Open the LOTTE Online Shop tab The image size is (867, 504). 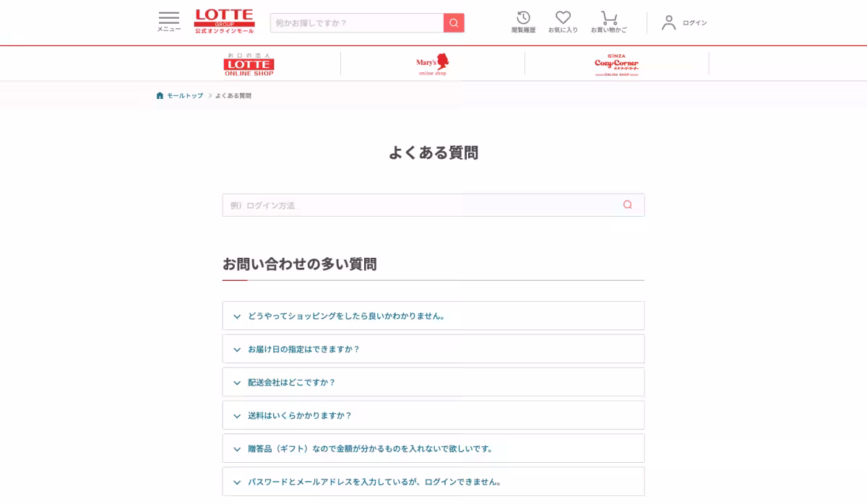click(x=249, y=64)
